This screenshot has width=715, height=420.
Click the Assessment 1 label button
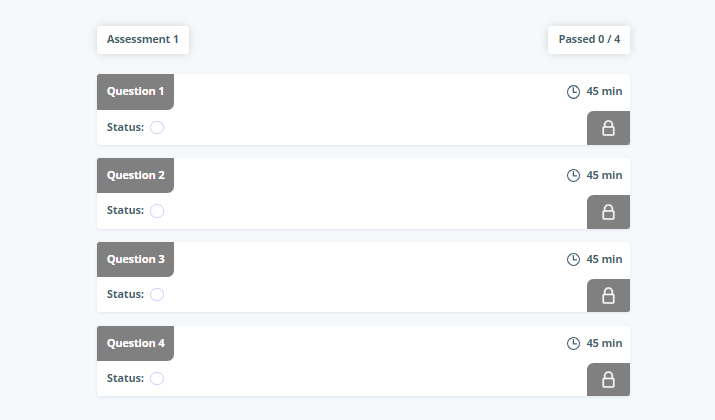coord(143,40)
